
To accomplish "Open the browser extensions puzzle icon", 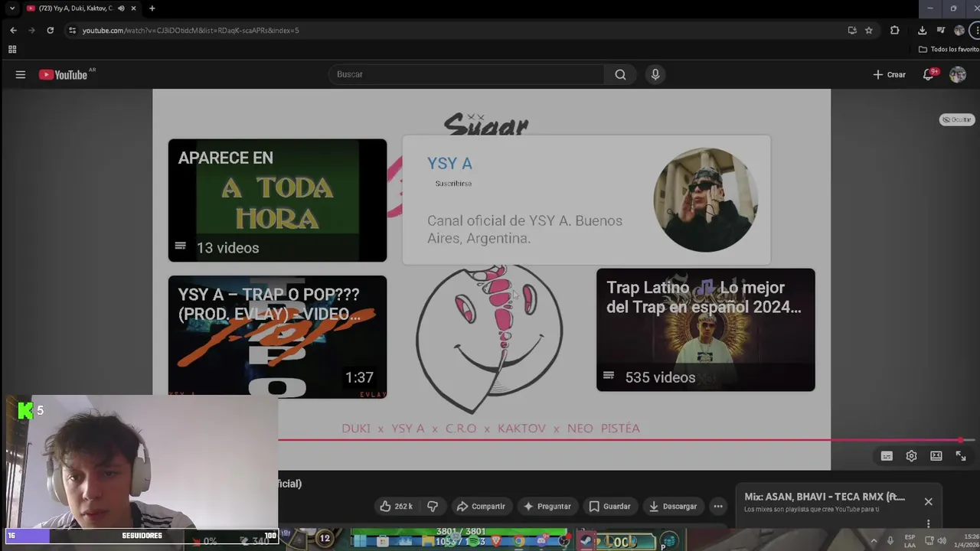I will 894,30.
